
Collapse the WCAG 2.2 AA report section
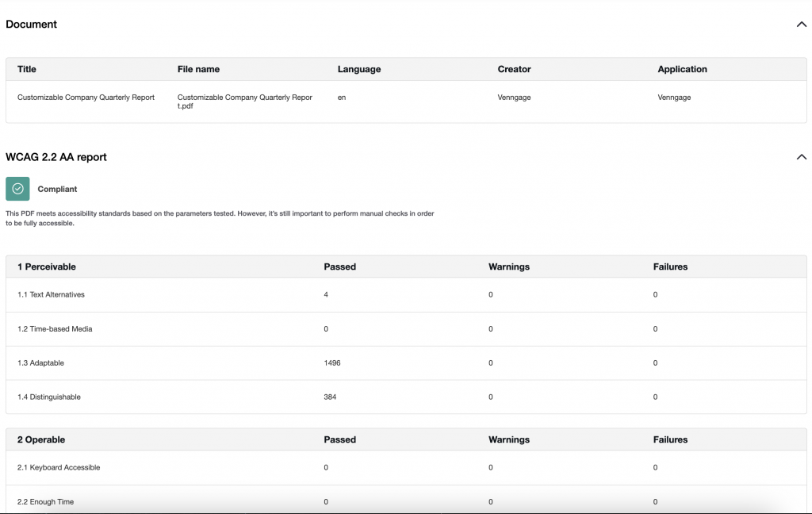point(801,157)
